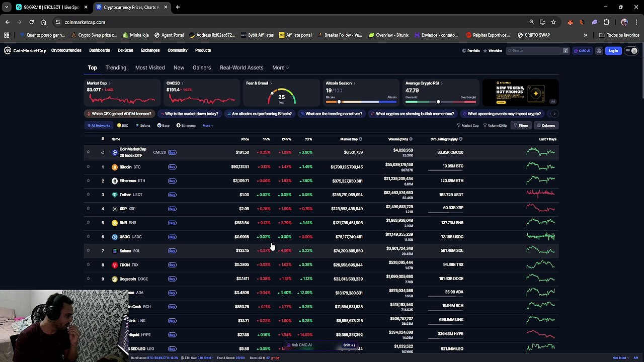The width and height of the screenshot is (644, 362).
Task: Click info icon next to Volume(24h) header
Action: [x=411, y=139]
